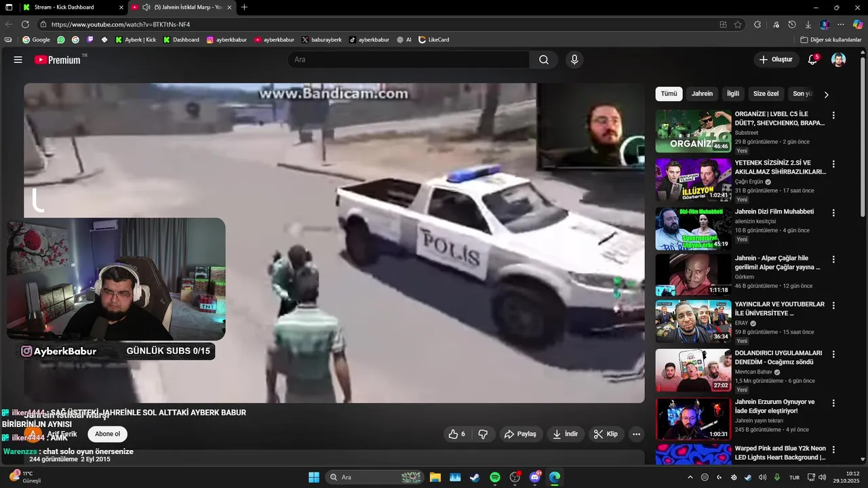Open the YouTube account avatar menu
The image size is (868, 488).
tap(839, 60)
